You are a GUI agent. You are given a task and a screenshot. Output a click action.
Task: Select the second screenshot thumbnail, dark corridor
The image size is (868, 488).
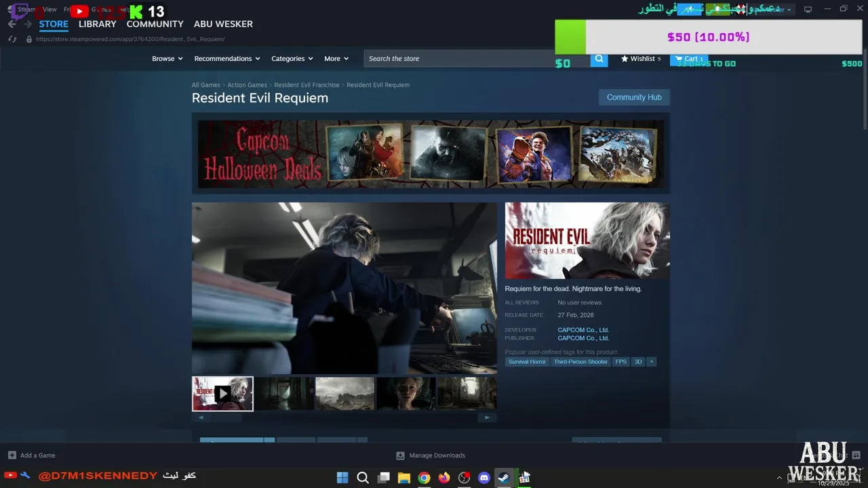(x=283, y=394)
